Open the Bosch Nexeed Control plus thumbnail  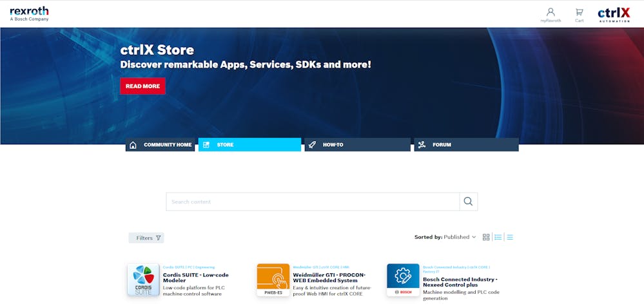pyautogui.click(x=403, y=280)
